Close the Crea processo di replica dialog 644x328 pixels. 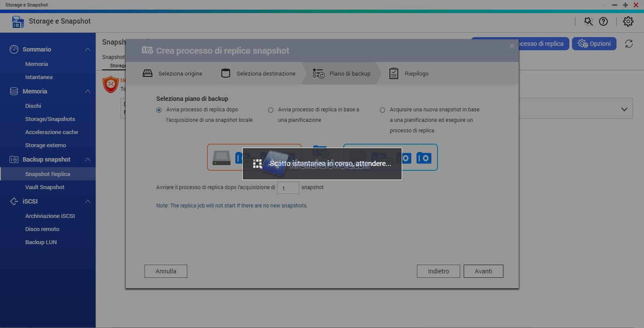pos(512,46)
